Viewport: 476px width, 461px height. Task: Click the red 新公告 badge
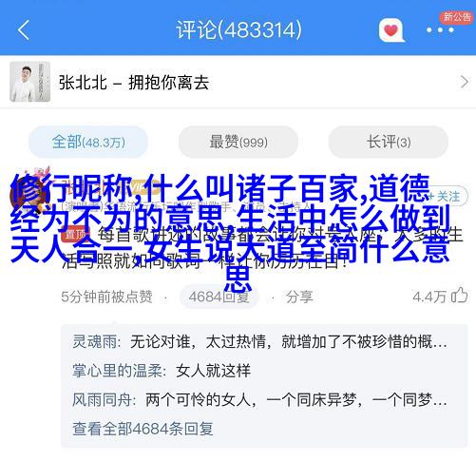tap(457, 17)
